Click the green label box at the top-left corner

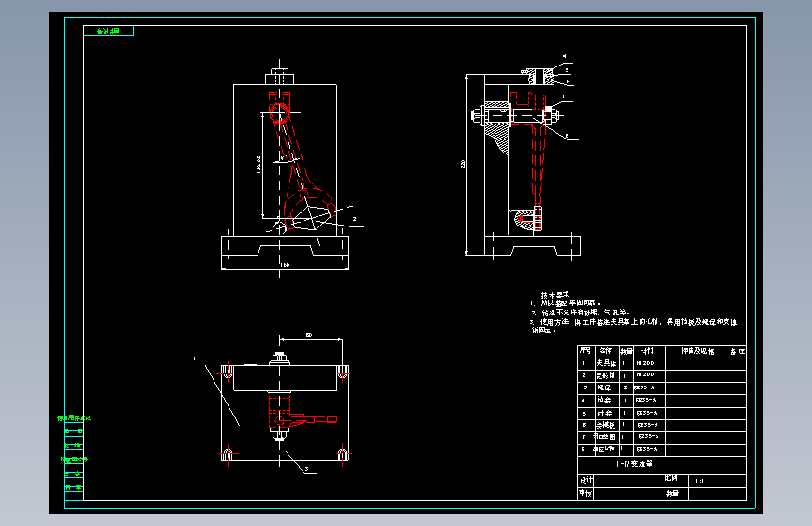(x=109, y=31)
